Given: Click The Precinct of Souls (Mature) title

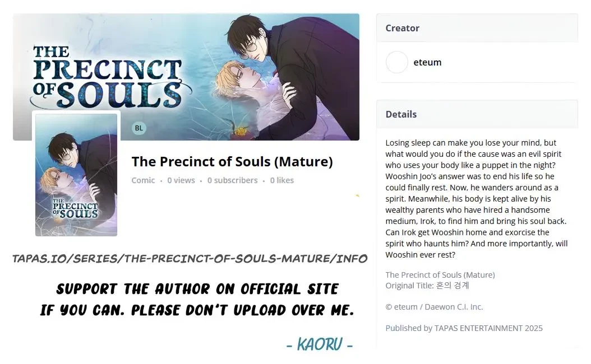Looking at the screenshot, I should click(232, 161).
